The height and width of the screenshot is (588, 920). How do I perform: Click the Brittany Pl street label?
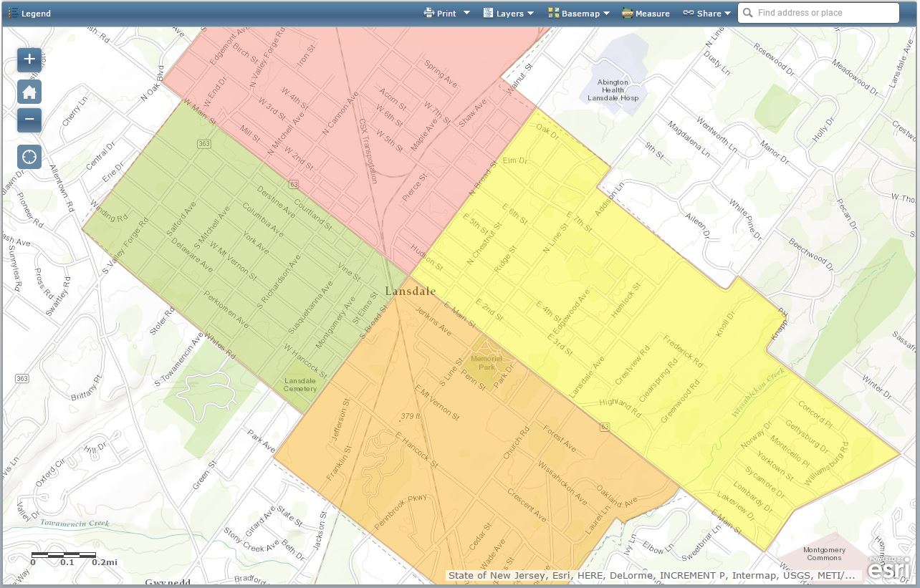(x=87, y=386)
